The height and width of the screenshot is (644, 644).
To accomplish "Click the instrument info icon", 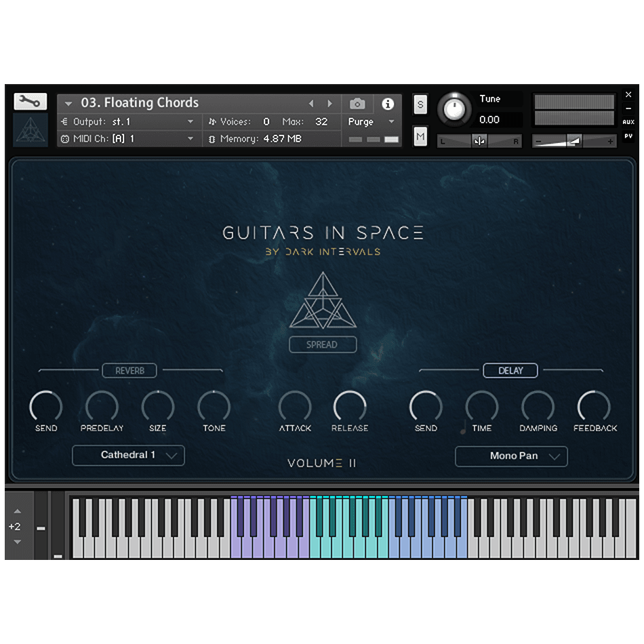I will [388, 104].
